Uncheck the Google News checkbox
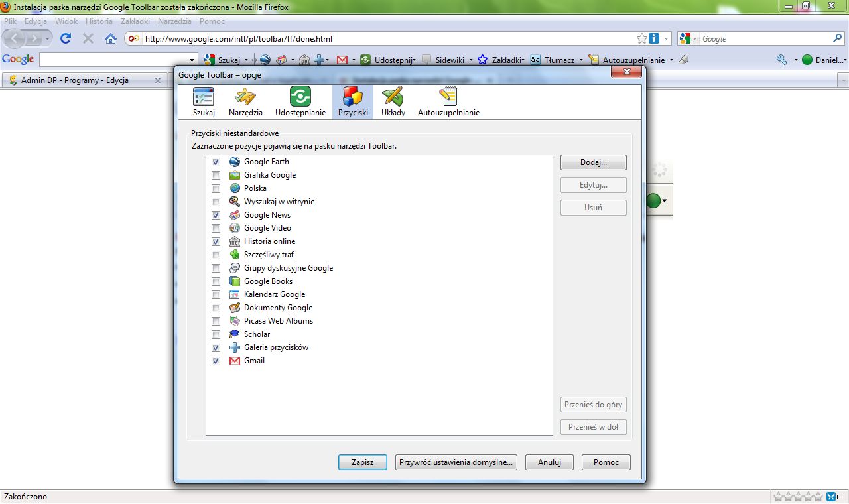 click(216, 215)
